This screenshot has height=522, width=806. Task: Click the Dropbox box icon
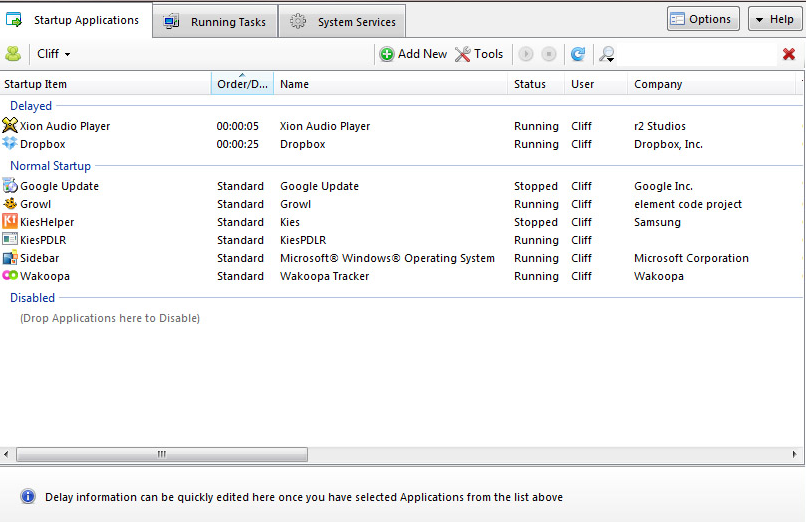10,143
